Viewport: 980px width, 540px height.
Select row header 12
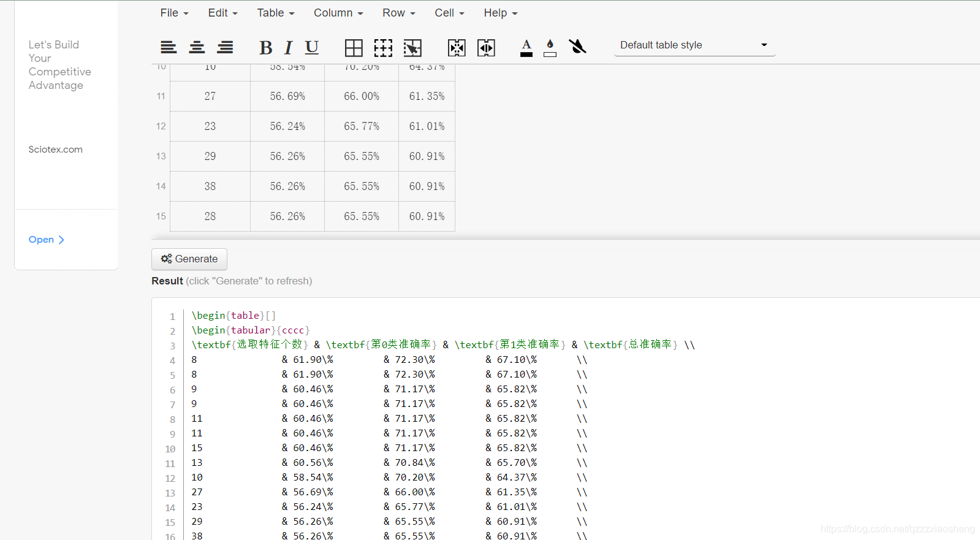(x=161, y=126)
